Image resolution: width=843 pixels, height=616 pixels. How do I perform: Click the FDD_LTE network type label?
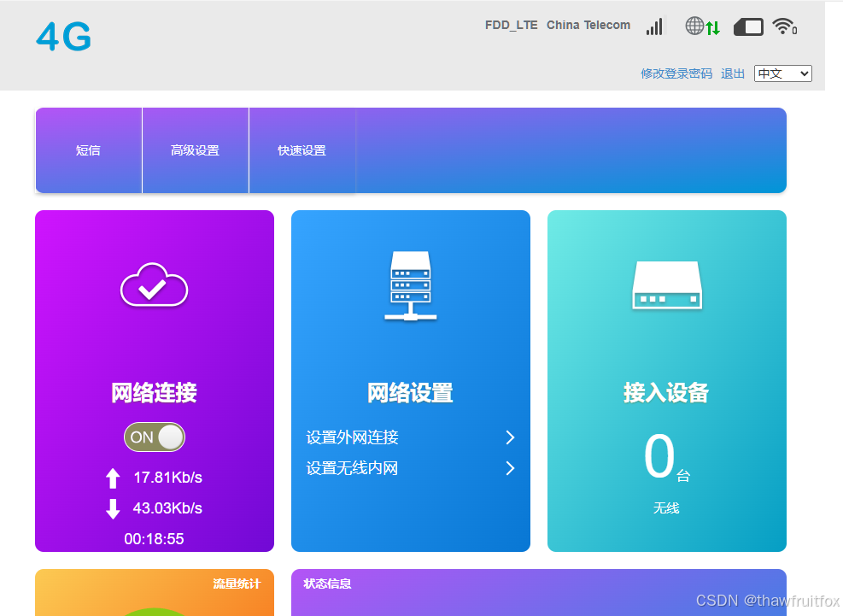click(512, 26)
